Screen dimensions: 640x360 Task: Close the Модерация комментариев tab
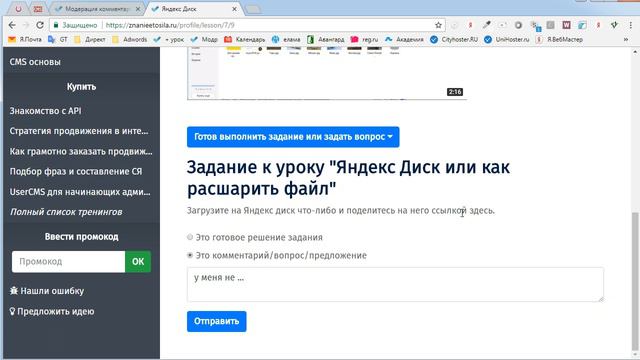(x=138, y=9)
